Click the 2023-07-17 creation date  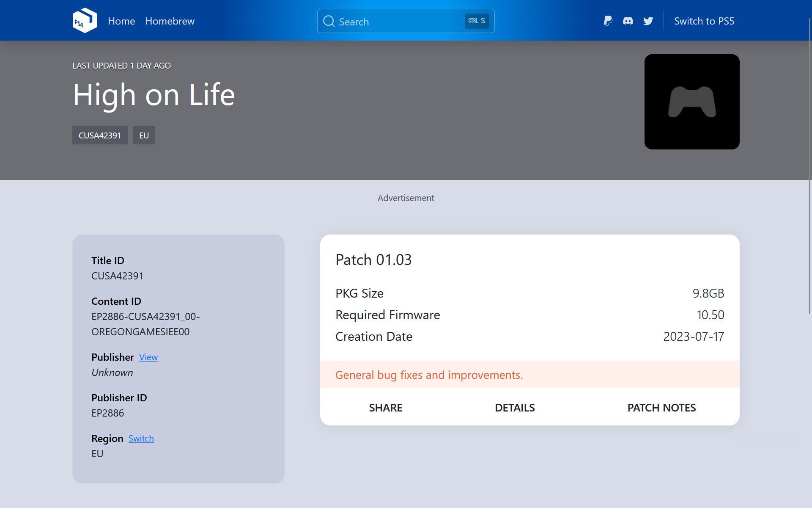point(694,336)
